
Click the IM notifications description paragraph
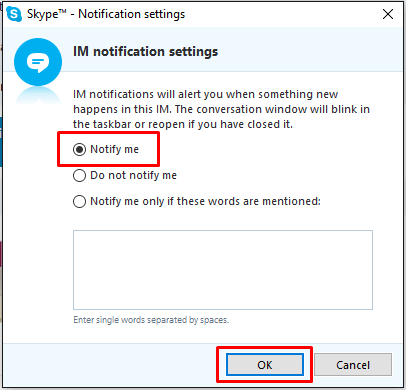point(221,109)
